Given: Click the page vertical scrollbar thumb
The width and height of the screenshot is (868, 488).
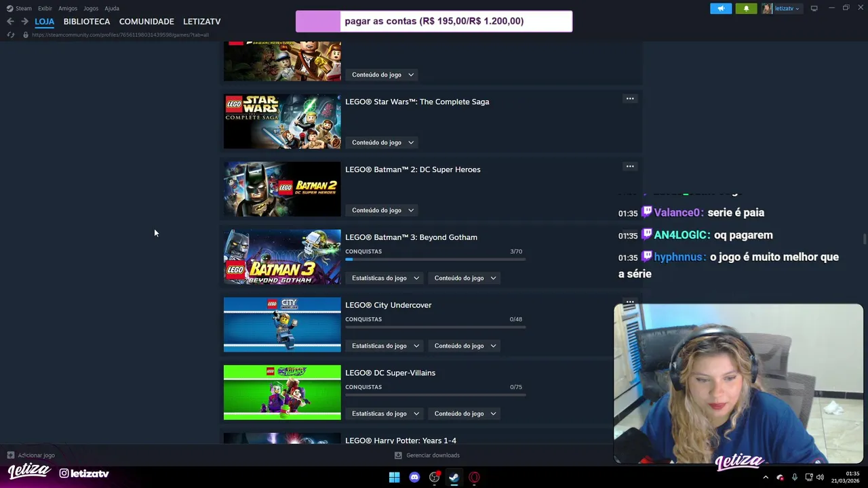Looking at the screenshot, I should click(864, 240).
